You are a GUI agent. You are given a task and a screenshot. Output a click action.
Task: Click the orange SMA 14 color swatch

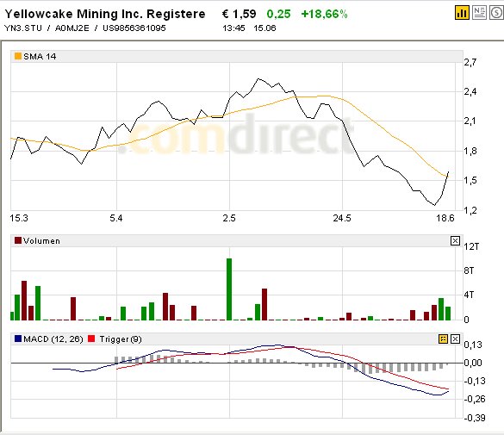(18, 56)
